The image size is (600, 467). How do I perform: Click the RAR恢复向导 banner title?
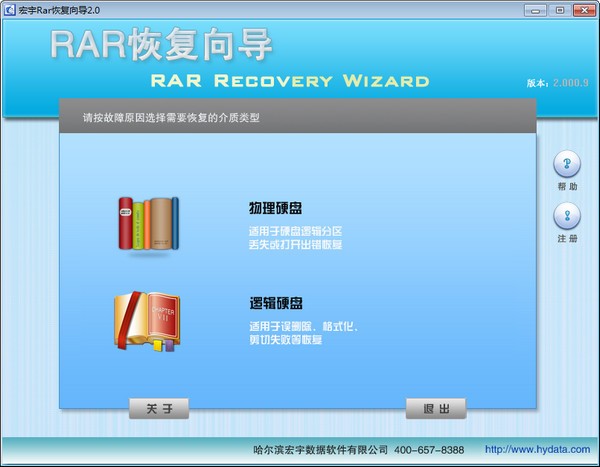tap(161, 44)
